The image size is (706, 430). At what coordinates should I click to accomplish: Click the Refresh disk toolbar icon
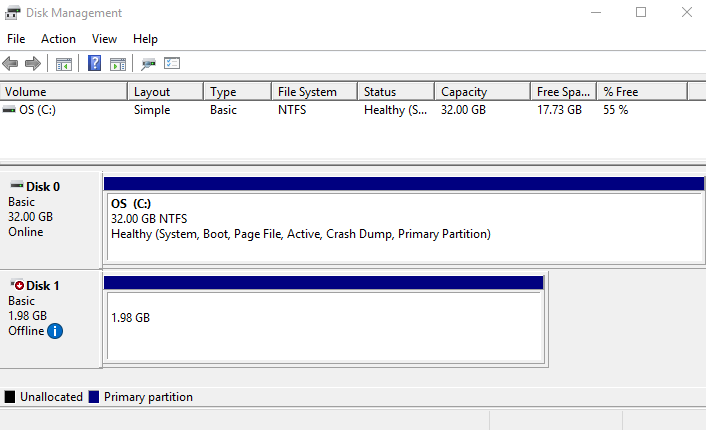point(149,64)
